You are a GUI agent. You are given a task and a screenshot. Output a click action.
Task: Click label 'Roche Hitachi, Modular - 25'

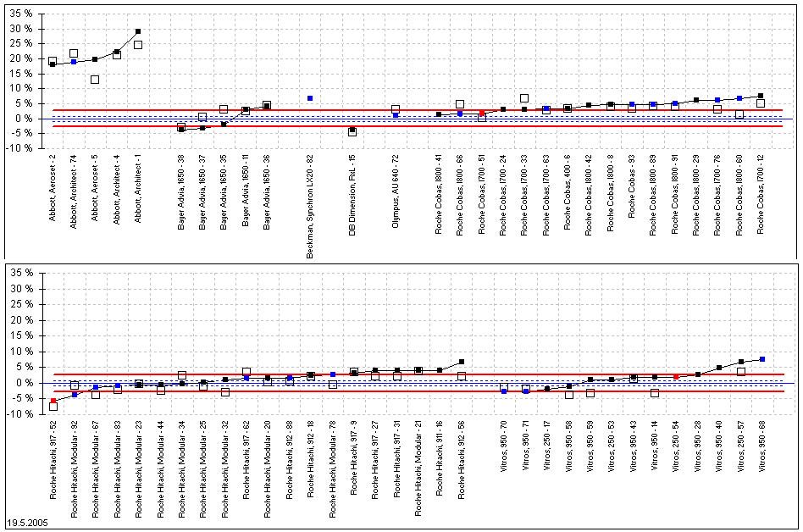point(202,469)
